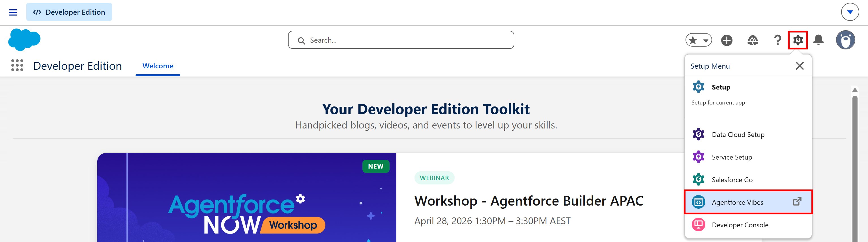This screenshot has height=242, width=868.
Task: Open the top-right circular dropdown arrow
Action: click(x=850, y=12)
